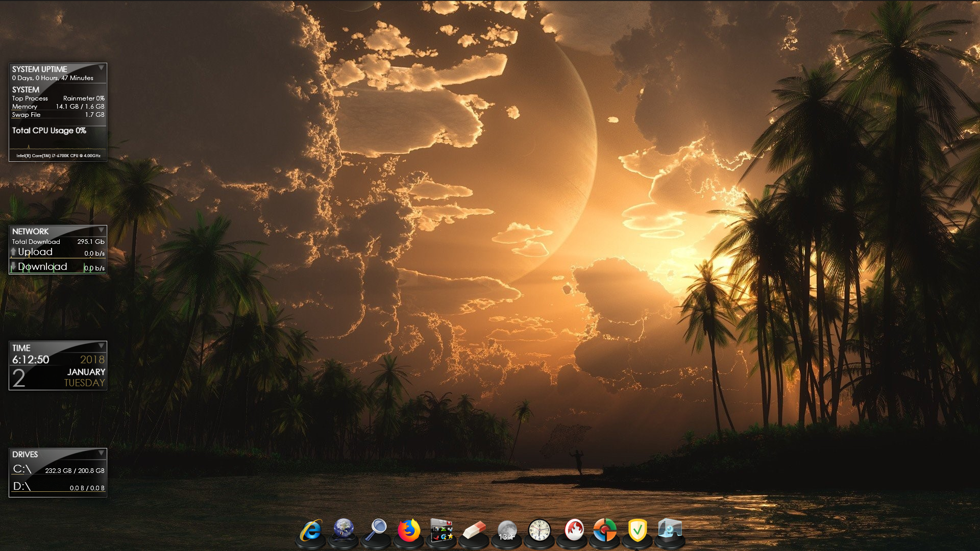Toggle the Network widget corner arrow

coord(101,230)
